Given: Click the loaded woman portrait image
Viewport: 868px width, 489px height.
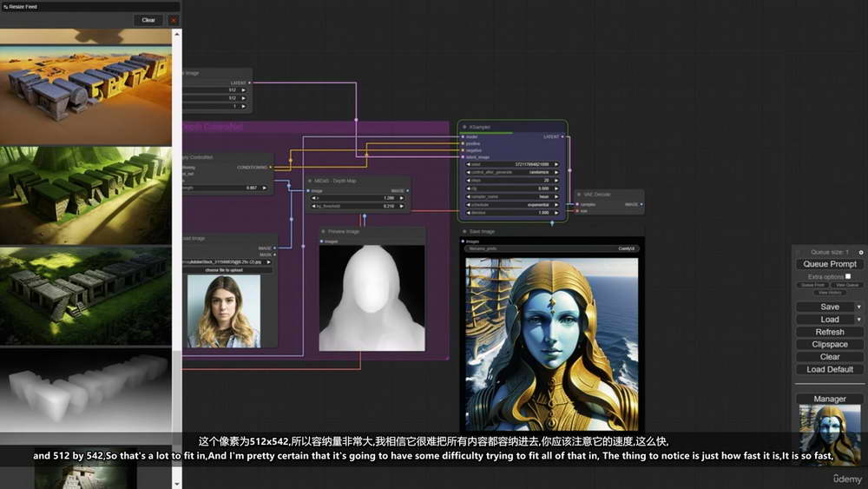Looking at the screenshot, I should pyautogui.click(x=224, y=311).
